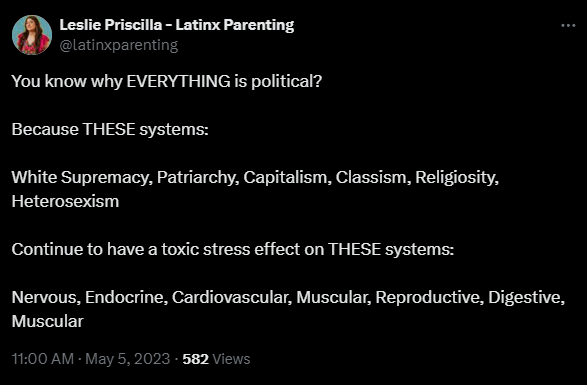Click Leslie Priscilla's profile avatar
Viewport: 587px width, 385px height.
32,35
